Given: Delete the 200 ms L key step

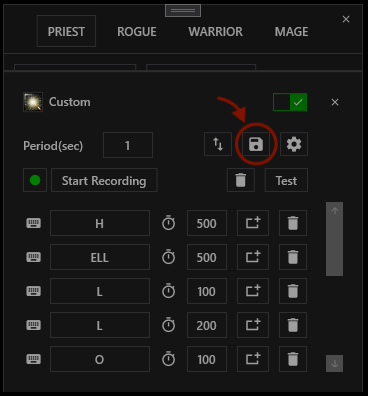Looking at the screenshot, I should point(293,325).
